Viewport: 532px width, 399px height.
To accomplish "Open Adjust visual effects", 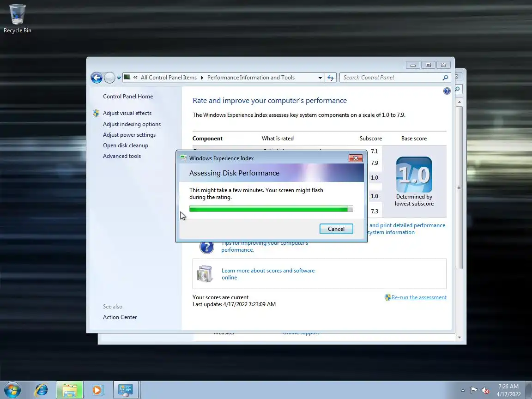I will (x=127, y=113).
